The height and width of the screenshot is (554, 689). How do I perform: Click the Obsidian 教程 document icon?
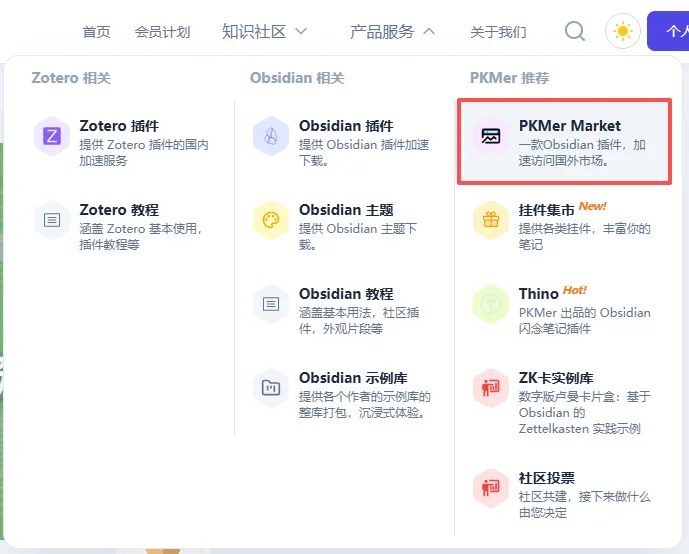click(x=271, y=304)
